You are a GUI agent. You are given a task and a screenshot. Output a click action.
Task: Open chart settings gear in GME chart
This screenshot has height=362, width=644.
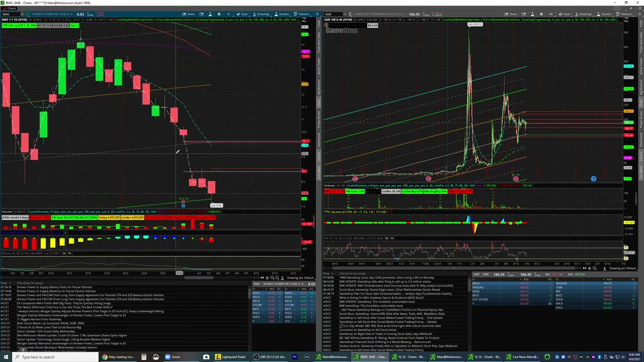(541, 14)
